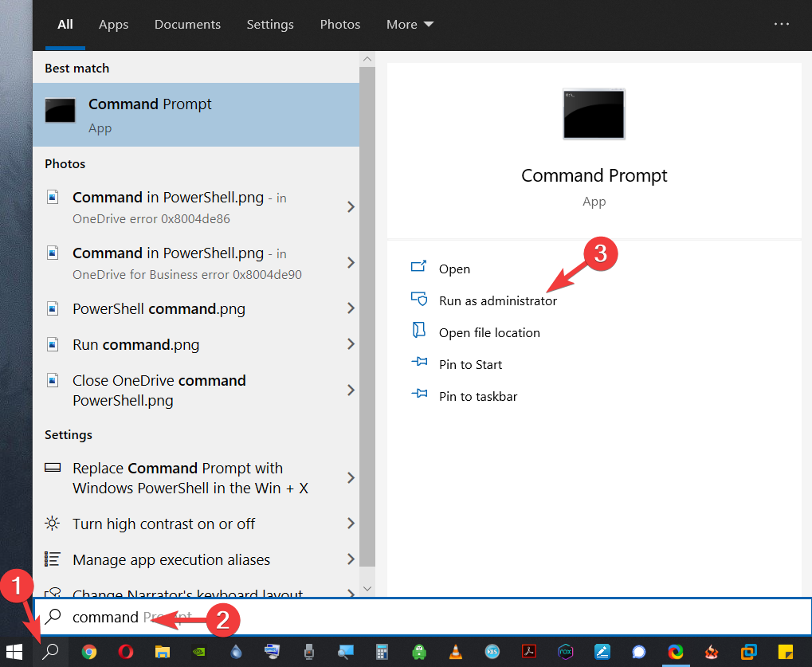
Task: Results scrollbar up arrow
Action: coord(367,59)
